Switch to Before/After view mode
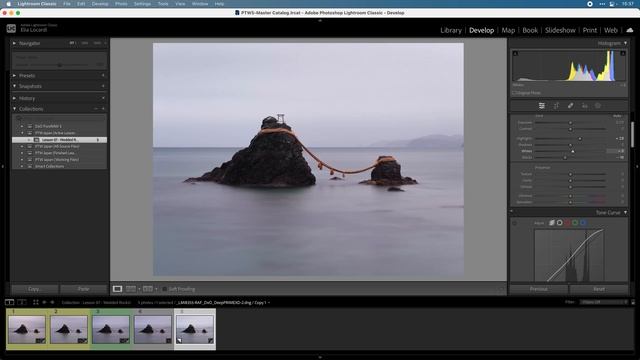The height and width of the screenshot is (360, 640). tap(148, 289)
